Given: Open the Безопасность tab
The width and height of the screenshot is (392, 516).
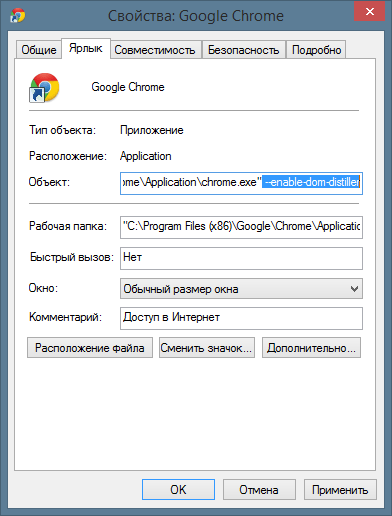Looking at the screenshot, I should click(x=243, y=50).
